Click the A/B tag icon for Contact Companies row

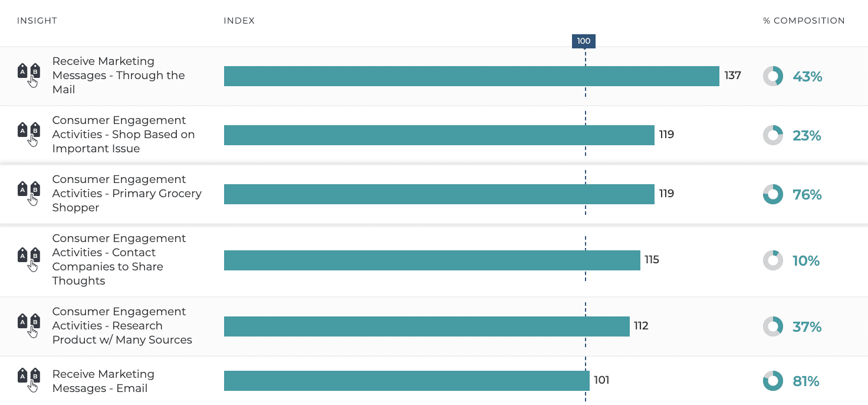click(28, 259)
